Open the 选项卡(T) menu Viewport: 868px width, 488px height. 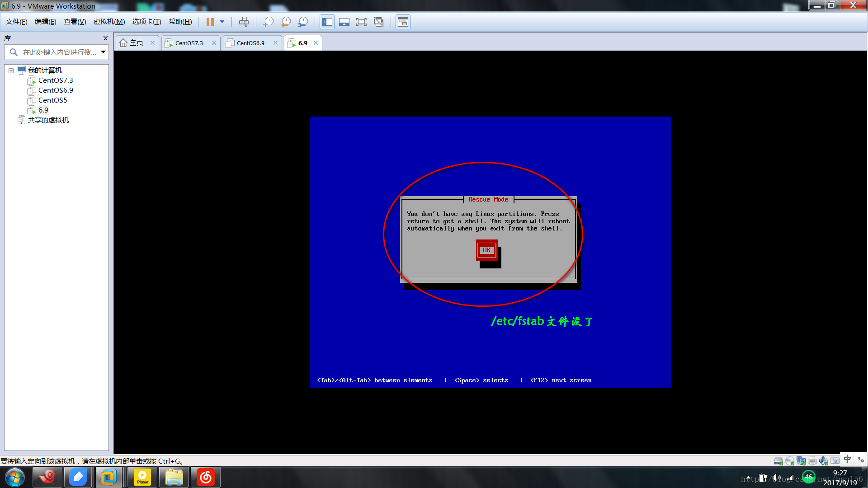tap(146, 22)
